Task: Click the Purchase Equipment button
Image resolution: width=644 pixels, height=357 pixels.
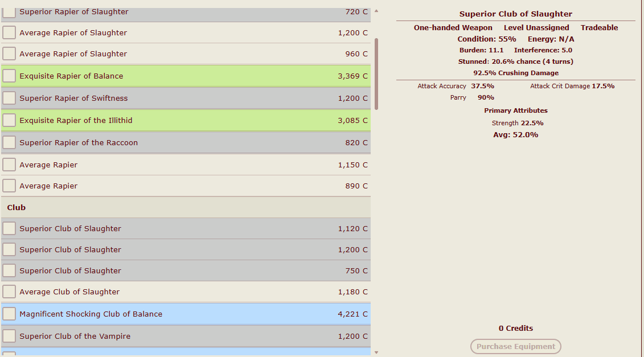Action: 515,346
